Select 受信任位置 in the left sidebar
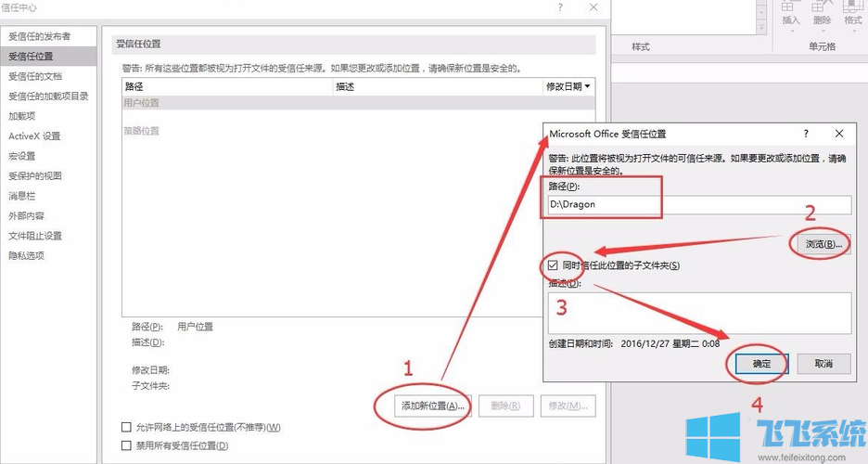 (x=48, y=56)
